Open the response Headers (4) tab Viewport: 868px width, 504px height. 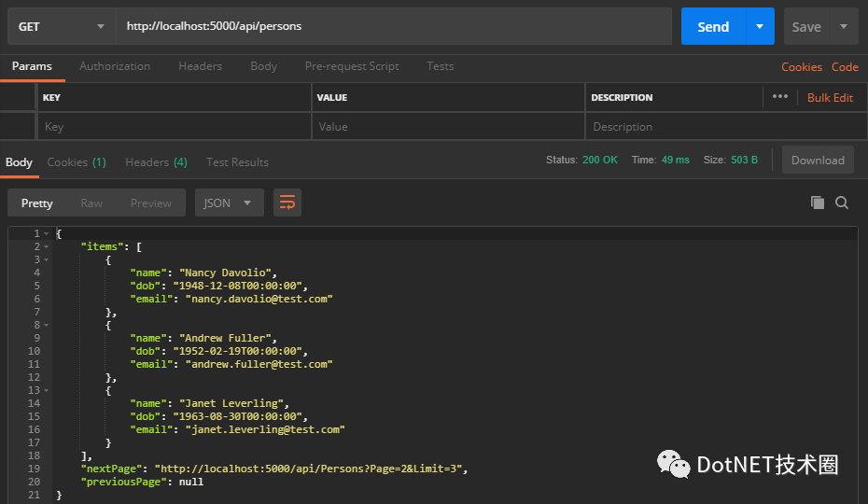click(156, 162)
